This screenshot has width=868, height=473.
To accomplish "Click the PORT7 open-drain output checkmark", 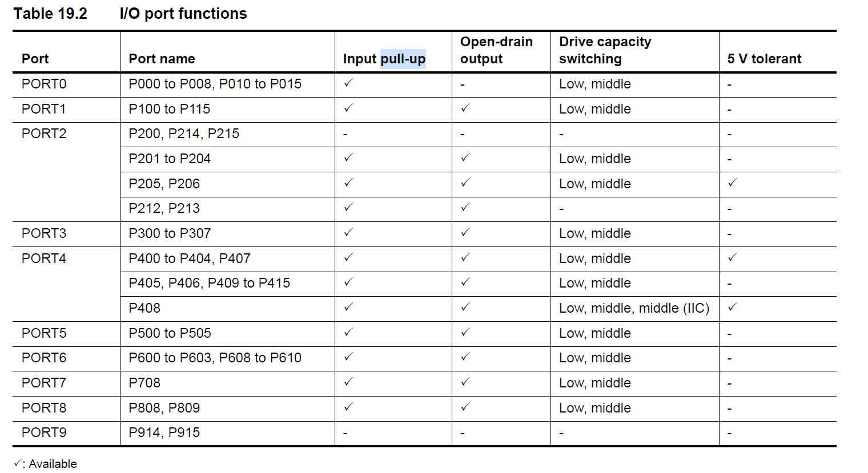I will coord(465,382).
